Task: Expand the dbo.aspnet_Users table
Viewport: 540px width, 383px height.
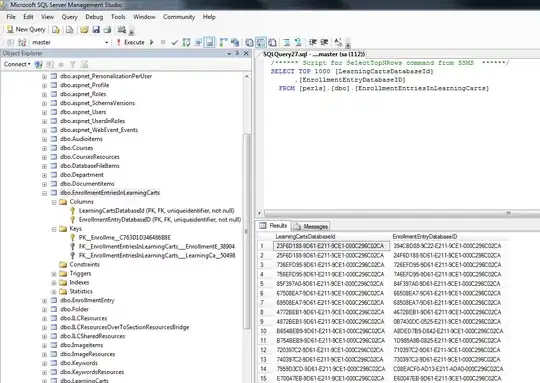Action: click(x=44, y=113)
